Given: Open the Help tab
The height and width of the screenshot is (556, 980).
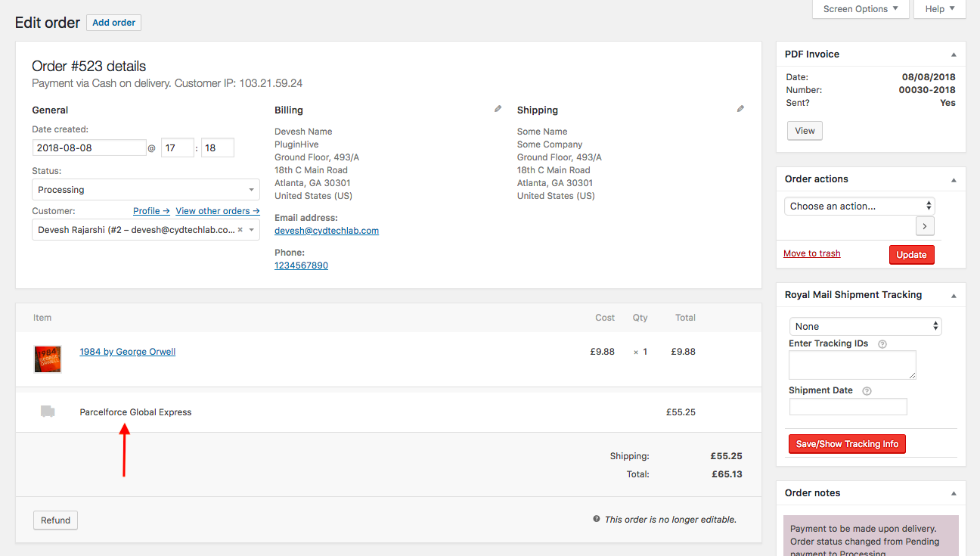Looking at the screenshot, I should [x=940, y=9].
